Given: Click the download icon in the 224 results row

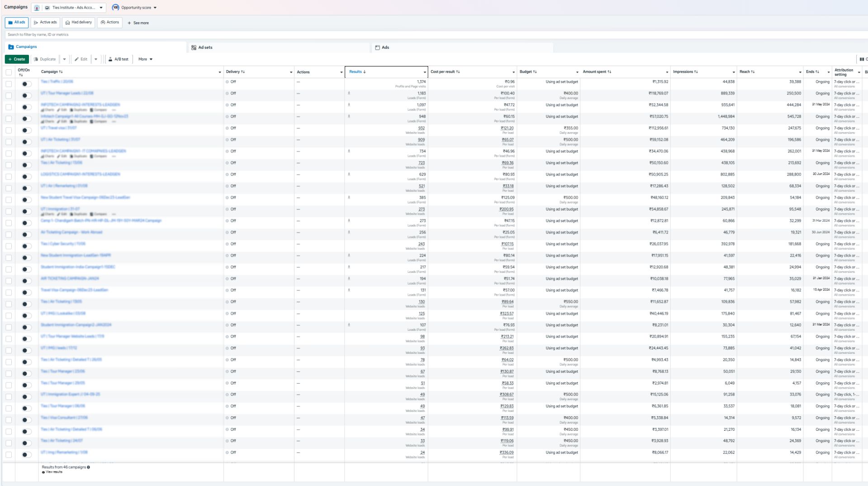Looking at the screenshot, I should coord(349,255).
